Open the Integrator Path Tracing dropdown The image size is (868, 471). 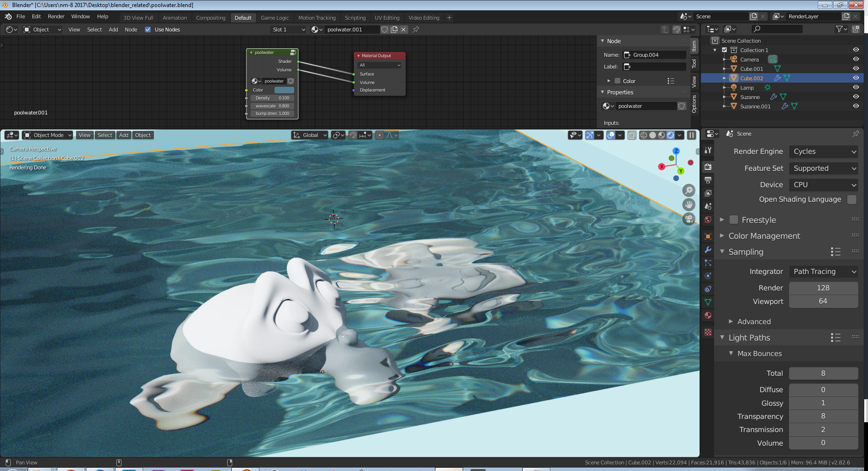[x=823, y=271]
